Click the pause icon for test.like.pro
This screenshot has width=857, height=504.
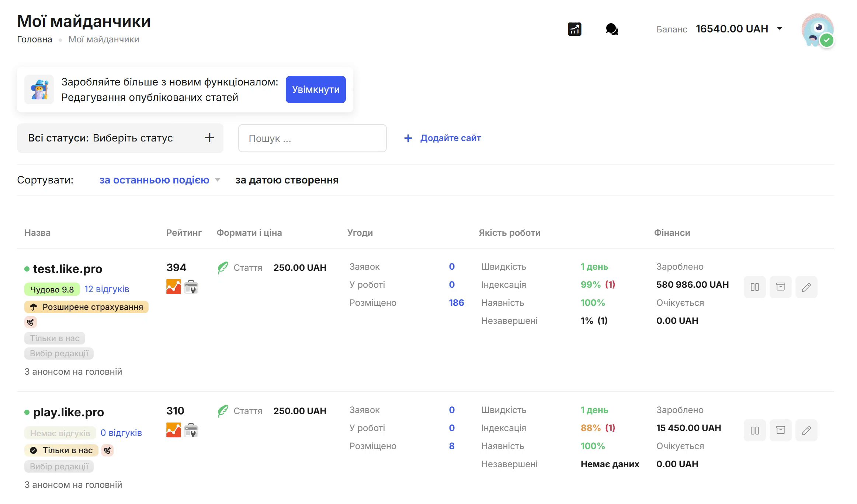tap(754, 287)
